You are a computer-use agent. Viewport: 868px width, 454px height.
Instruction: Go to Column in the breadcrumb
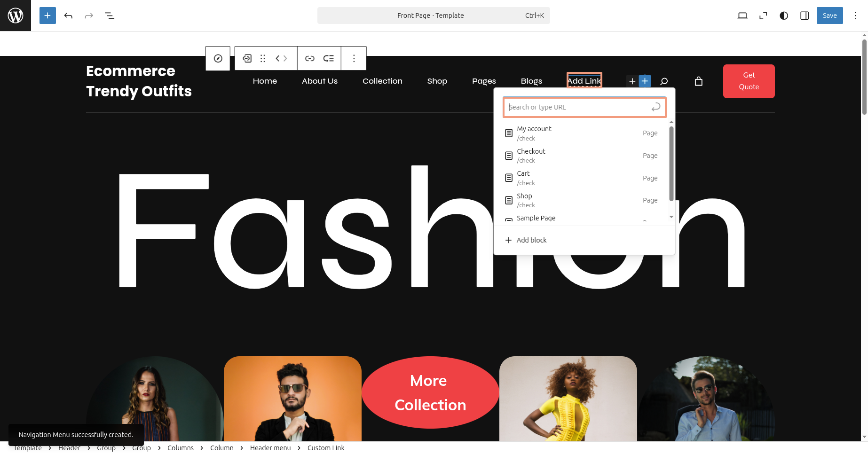tap(222, 448)
